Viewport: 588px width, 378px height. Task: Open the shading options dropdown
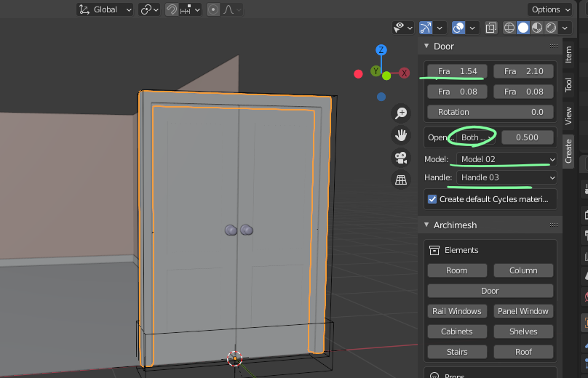coord(565,28)
